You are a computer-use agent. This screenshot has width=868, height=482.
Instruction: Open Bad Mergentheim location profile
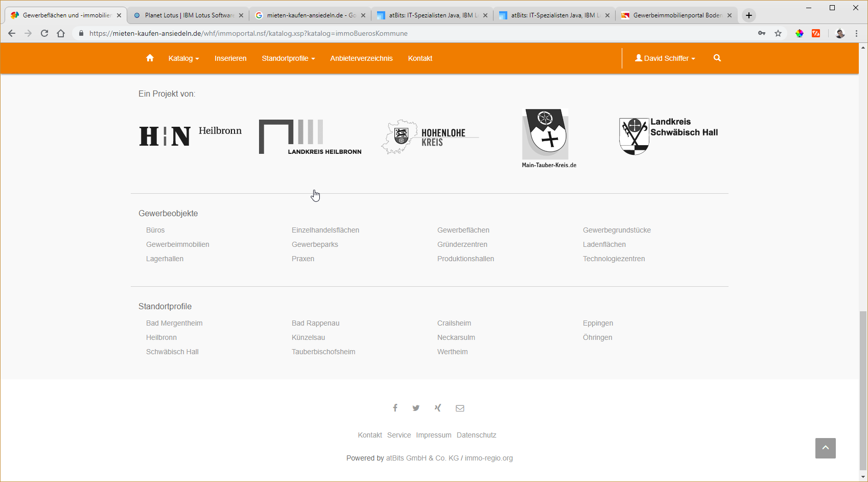[174, 323]
